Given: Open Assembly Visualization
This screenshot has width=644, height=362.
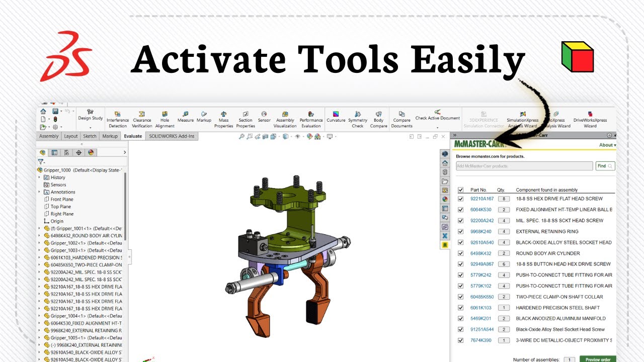Looking at the screenshot, I should tap(285, 120).
